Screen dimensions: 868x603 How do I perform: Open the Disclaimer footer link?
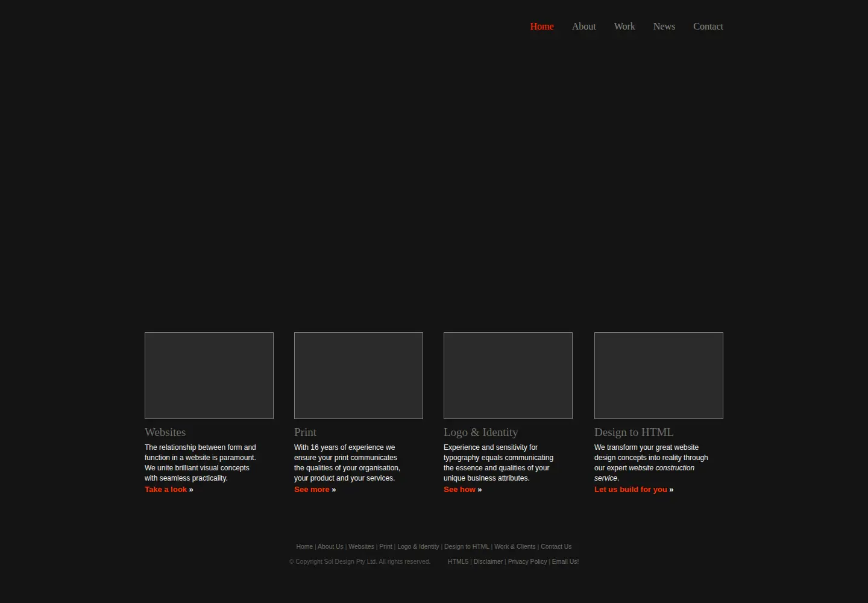488,562
